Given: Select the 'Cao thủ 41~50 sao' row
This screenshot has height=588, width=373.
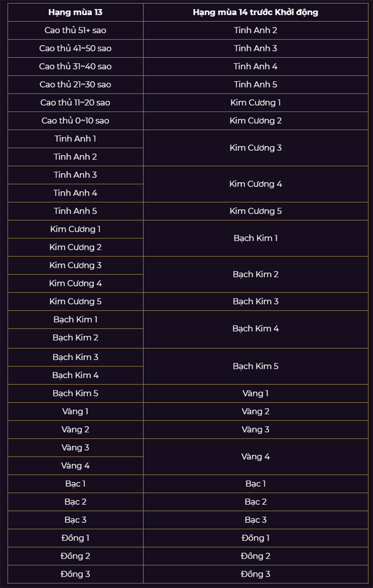Looking at the screenshot, I should (188, 48).
